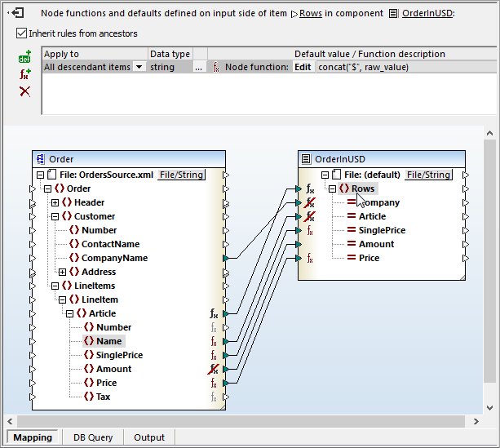
Task: Click the fx icon beside Rows in OrderInUSD
Action: [x=310, y=189]
